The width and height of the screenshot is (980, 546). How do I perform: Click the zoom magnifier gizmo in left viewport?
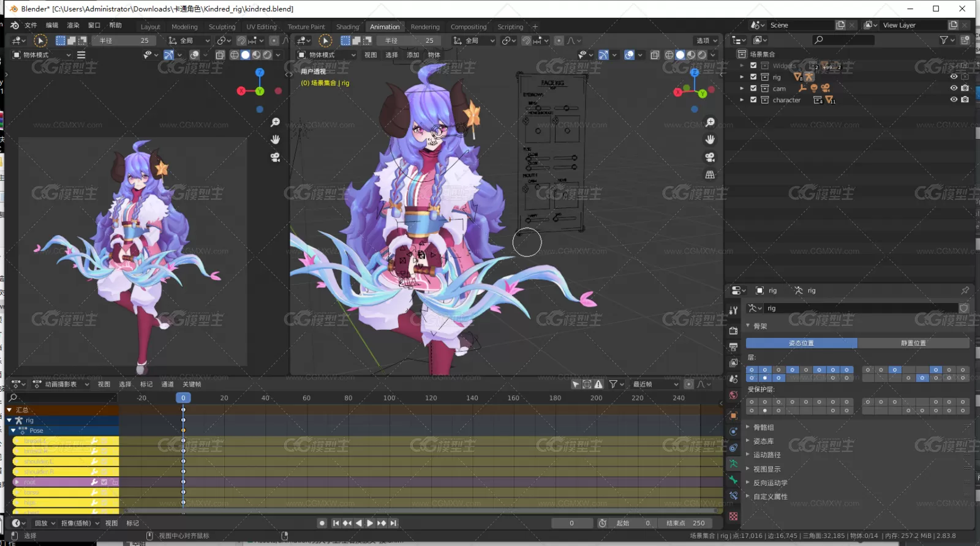pos(275,122)
